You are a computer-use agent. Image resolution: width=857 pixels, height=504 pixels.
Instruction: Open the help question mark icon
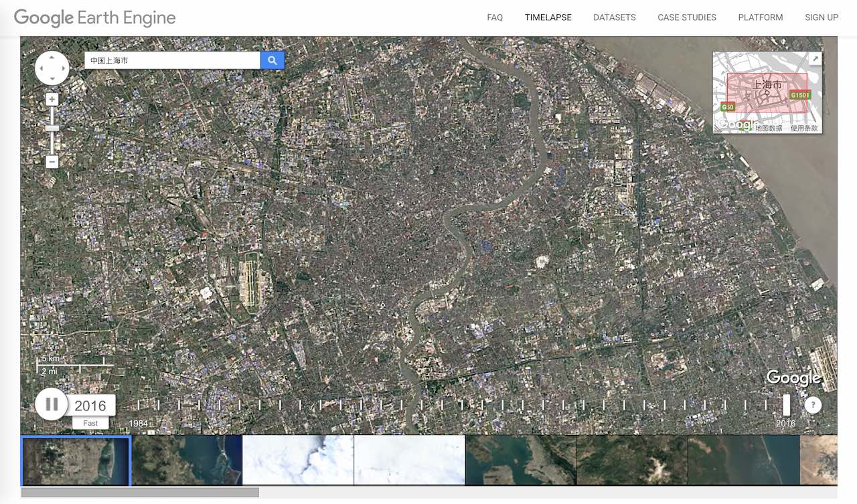[812, 405]
